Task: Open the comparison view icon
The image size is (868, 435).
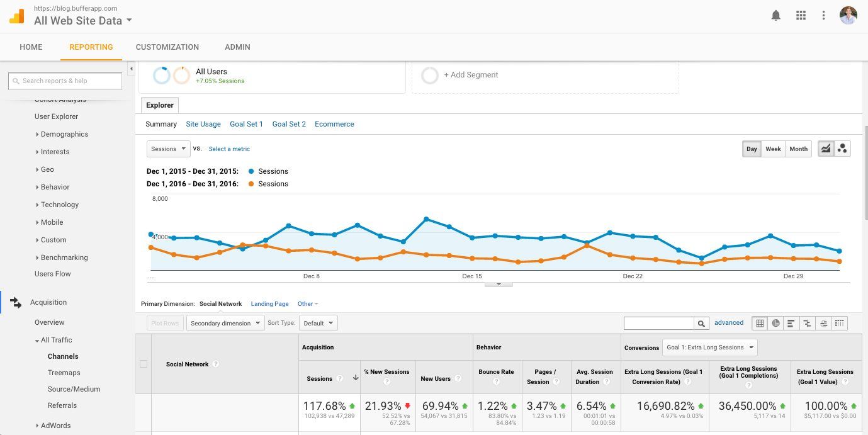Action: click(x=808, y=323)
